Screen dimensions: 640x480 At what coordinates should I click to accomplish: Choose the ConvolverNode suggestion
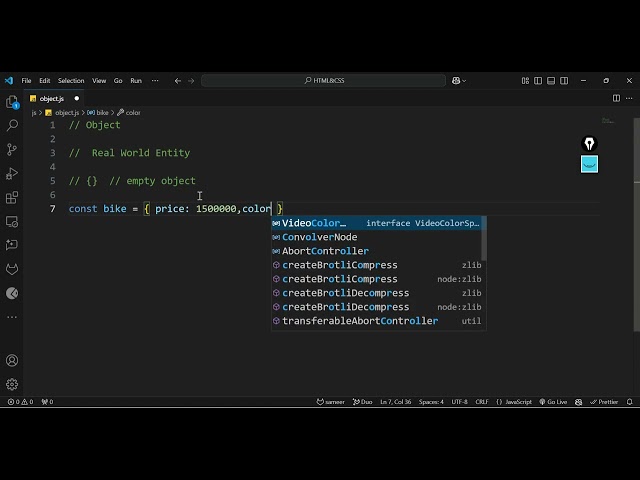[x=376, y=237]
